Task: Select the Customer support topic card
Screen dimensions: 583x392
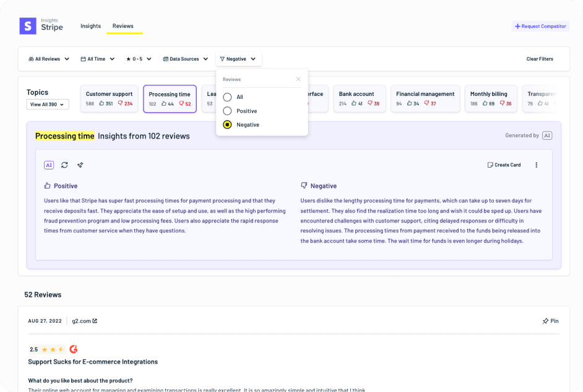Action: [109, 99]
